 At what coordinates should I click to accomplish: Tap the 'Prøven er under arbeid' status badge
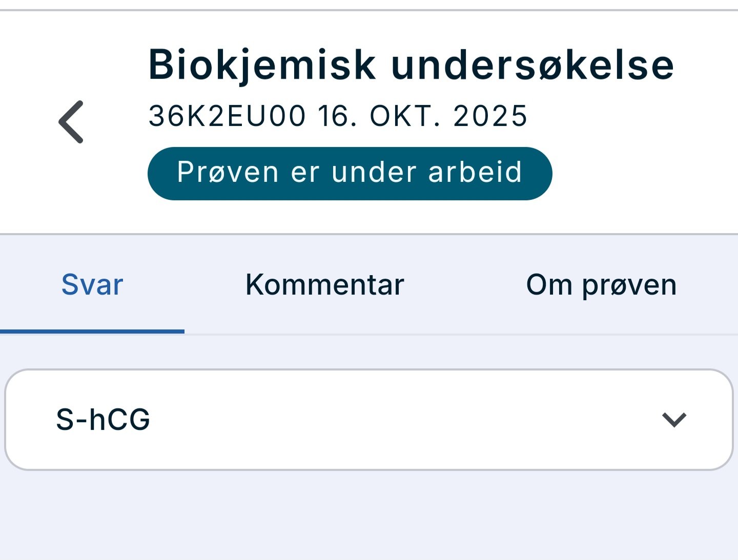tap(350, 173)
